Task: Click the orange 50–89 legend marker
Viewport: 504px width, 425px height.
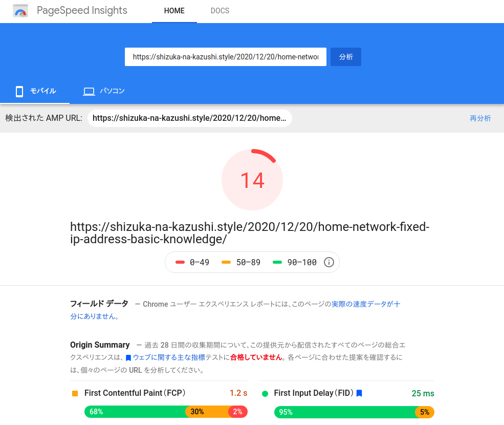Action: pos(226,262)
